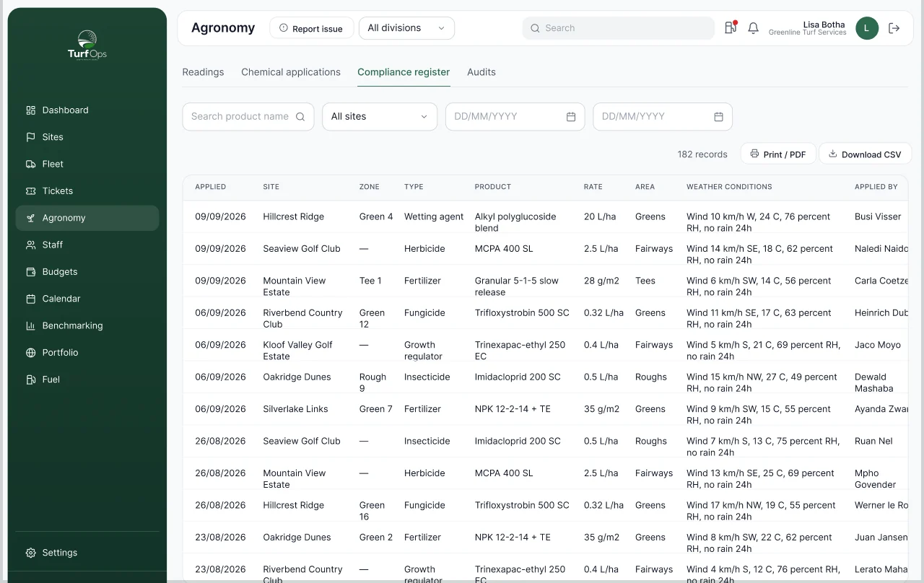Click Kloof Valley Golf Estate site cell
Viewport: 924px width, 583px height.
(297, 351)
